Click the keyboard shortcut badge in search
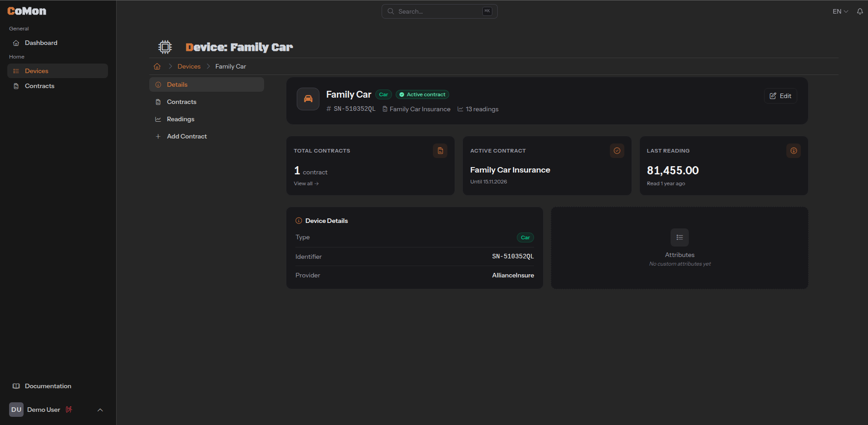The height and width of the screenshot is (425, 868). pyautogui.click(x=487, y=11)
